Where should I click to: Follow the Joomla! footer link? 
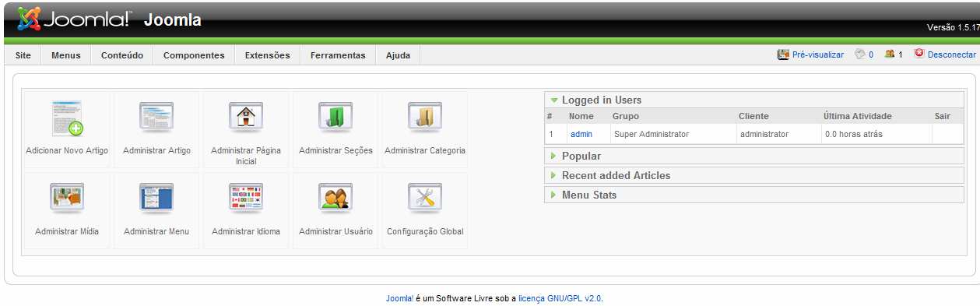coord(400,298)
